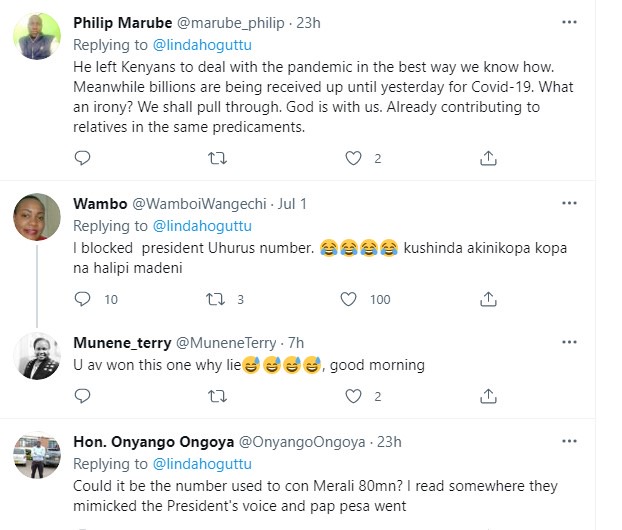Screen dimensions: 622x530
Task: Share Wambo's tweet
Action: [x=489, y=299]
